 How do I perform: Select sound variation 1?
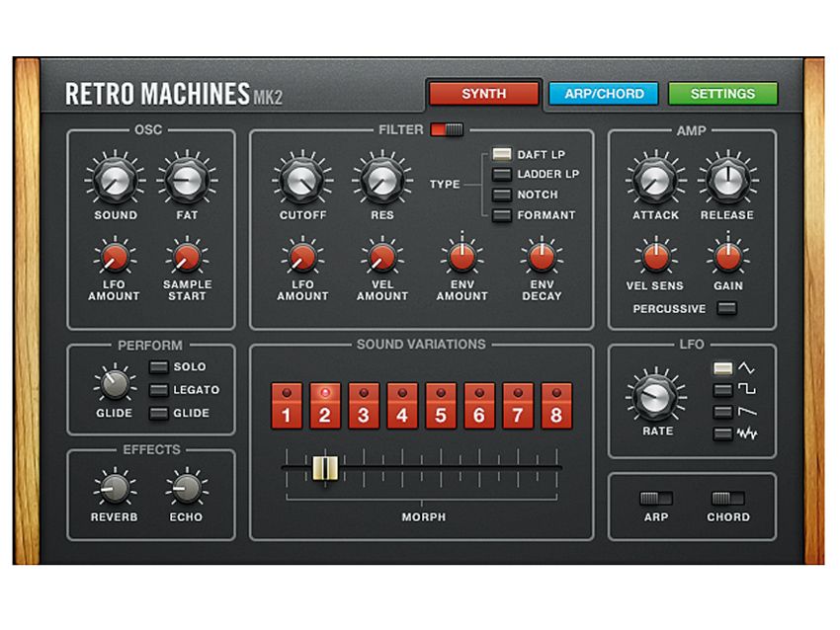point(287,406)
